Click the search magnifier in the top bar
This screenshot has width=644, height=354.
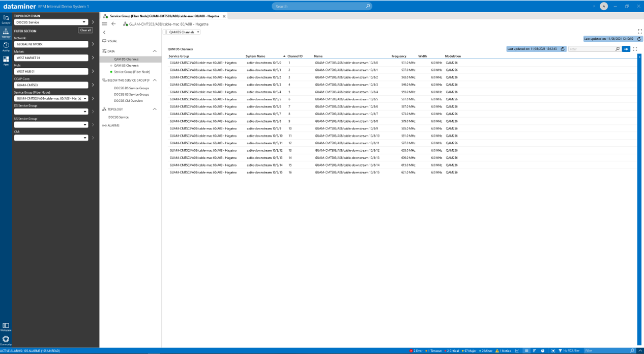(368, 6)
